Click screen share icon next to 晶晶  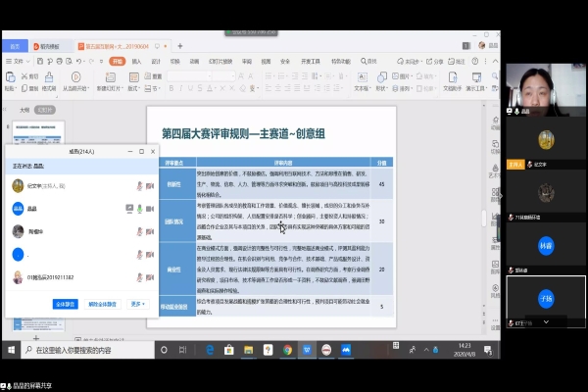[x=128, y=209]
